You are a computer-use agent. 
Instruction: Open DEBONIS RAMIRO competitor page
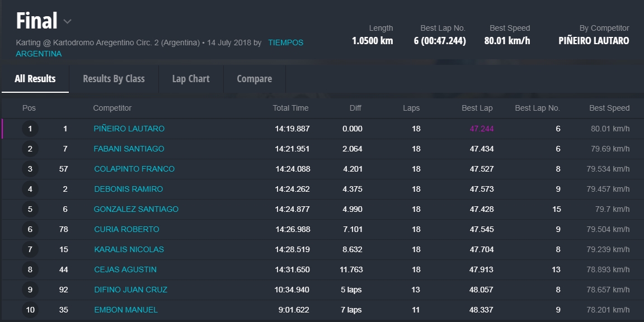click(129, 189)
